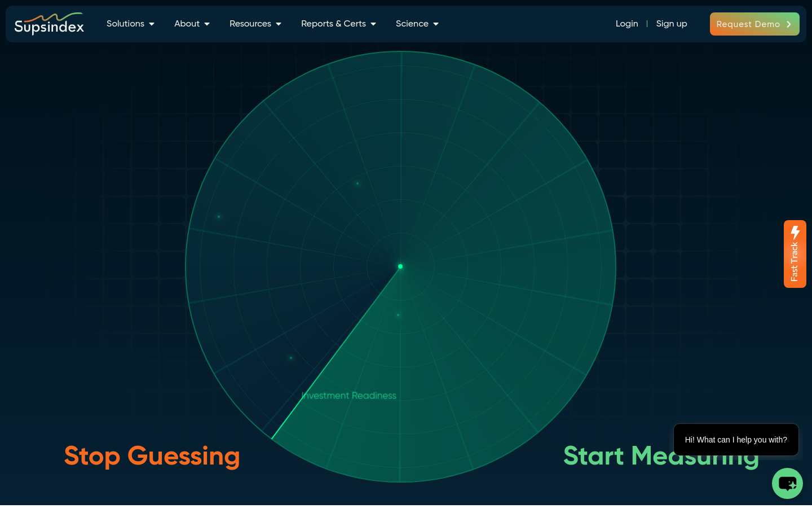This screenshot has width=812, height=508.
Task: Open the Fast Track side tab
Action: [795, 254]
